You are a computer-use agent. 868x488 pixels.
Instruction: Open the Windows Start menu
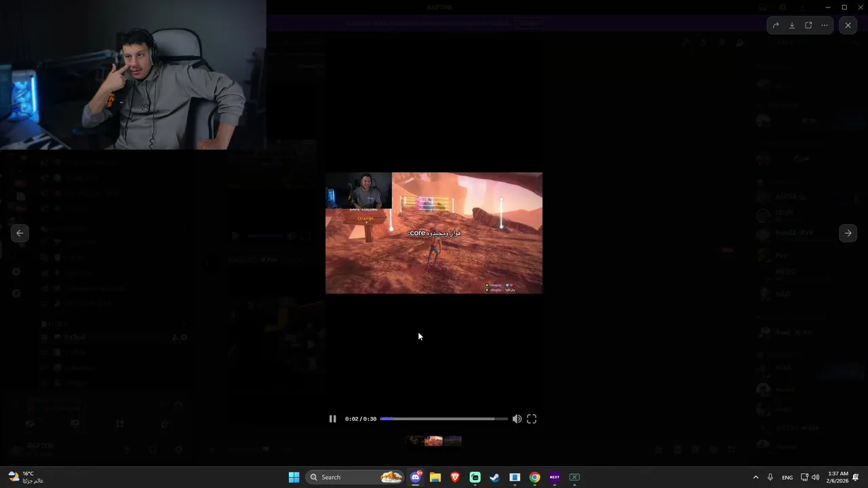point(294,477)
